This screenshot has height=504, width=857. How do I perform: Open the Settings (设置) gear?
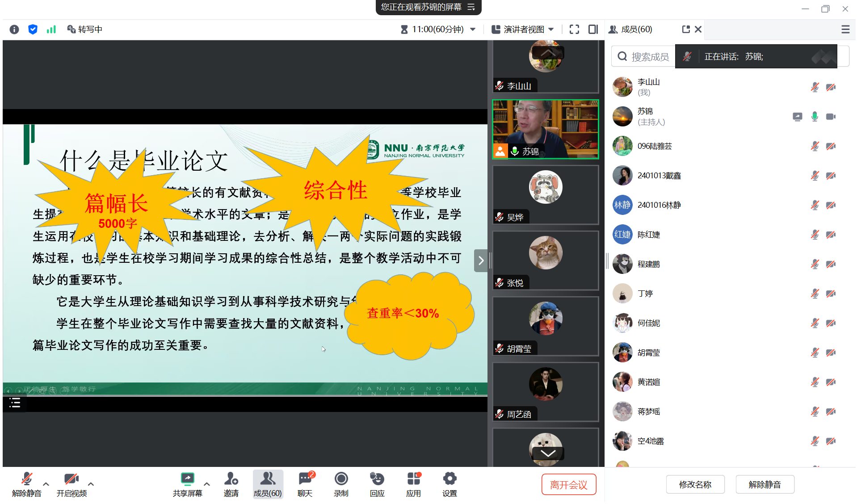(x=450, y=484)
